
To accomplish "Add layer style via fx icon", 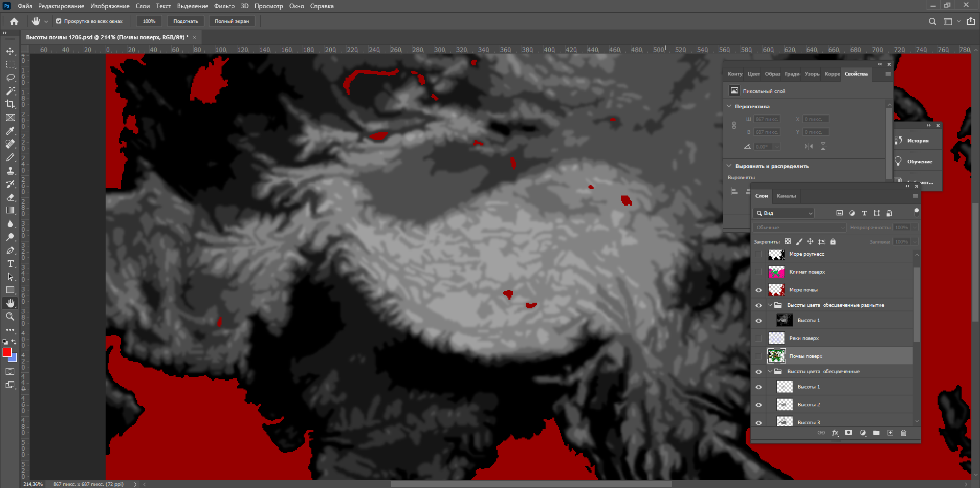I will [835, 433].
